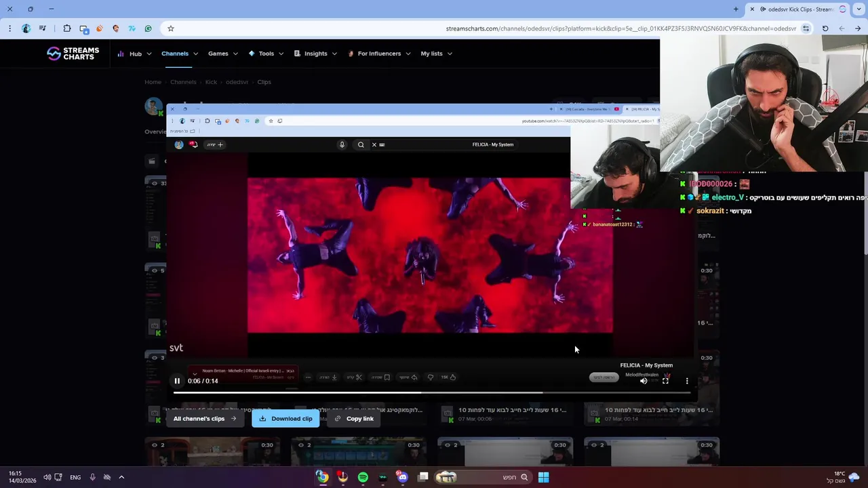Pause the clip playback
Screen dimensions: 868x488
(177, 381)
